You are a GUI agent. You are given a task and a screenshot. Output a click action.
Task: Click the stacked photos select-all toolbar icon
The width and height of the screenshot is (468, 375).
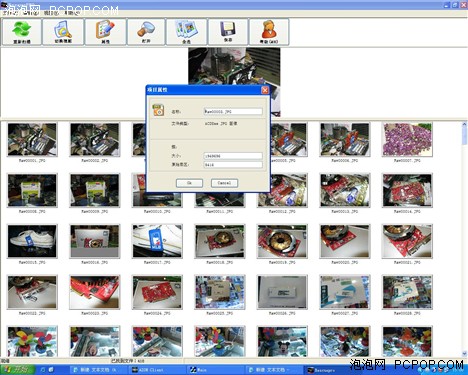(186, 32)
